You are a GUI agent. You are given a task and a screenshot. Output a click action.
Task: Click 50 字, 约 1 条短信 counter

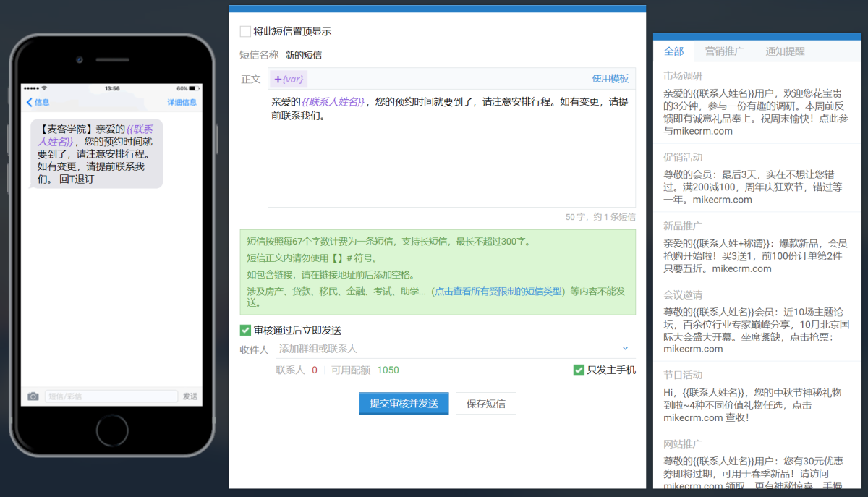point(600,216)
